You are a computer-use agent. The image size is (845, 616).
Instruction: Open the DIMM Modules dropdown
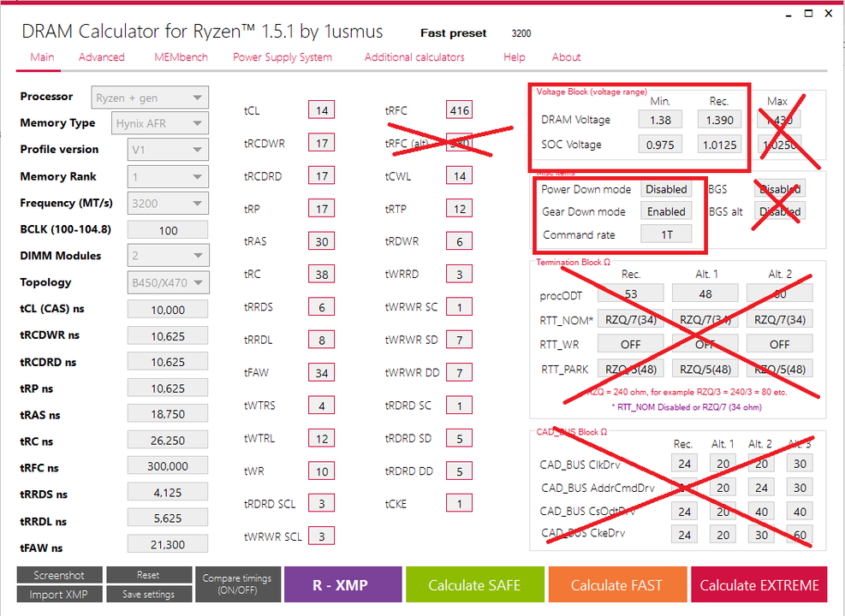coord(168,256)
